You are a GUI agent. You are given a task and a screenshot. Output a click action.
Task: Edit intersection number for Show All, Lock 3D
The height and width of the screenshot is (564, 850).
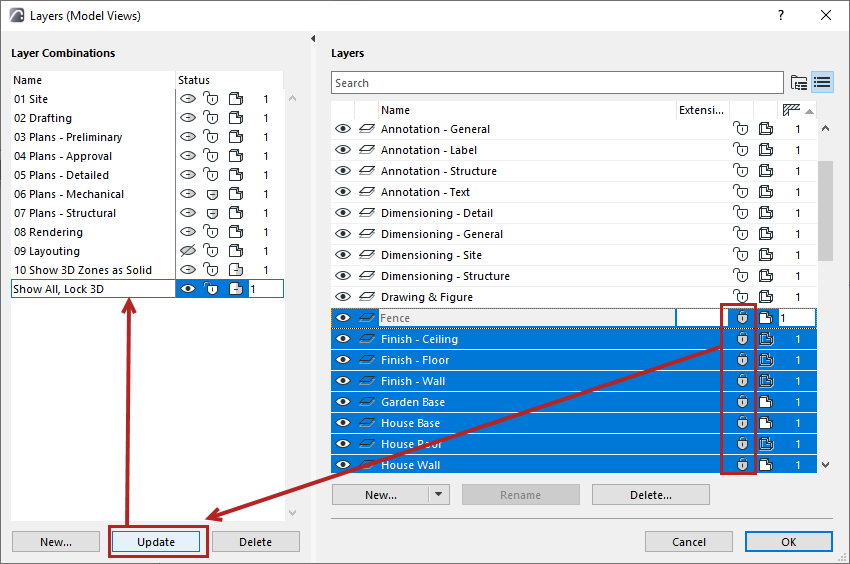click(266, 289)
